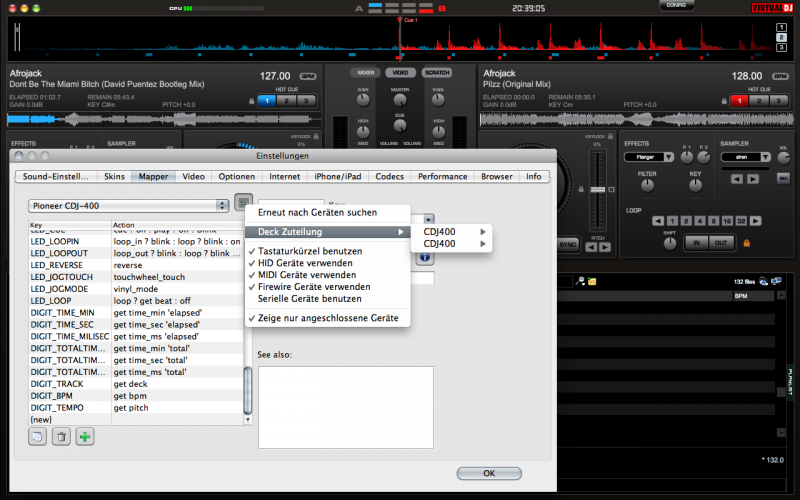
Task: Click OK in Einstellungen dialog
Action: [x=489, y=473]
